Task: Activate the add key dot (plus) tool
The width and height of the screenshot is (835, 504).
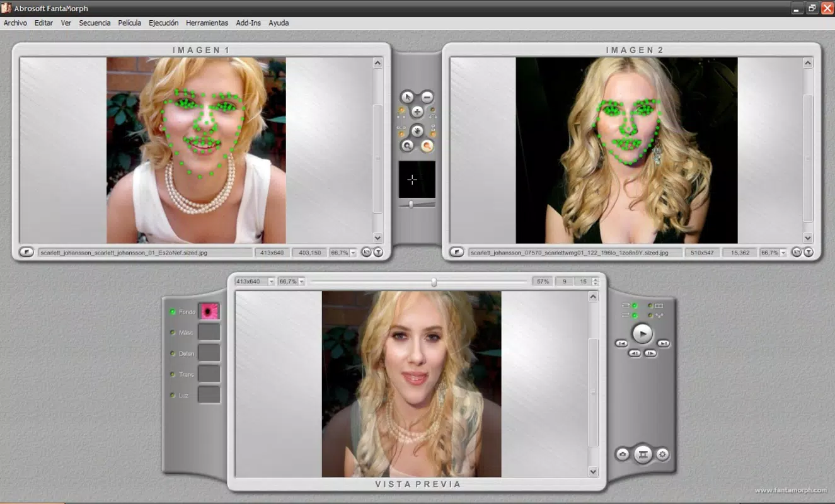Action: 417,112
